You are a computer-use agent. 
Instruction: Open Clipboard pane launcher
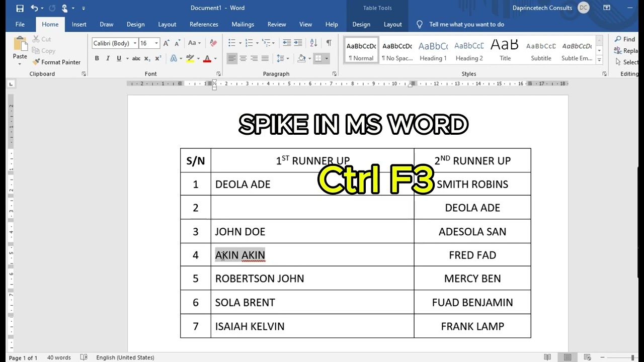(84, 74)
